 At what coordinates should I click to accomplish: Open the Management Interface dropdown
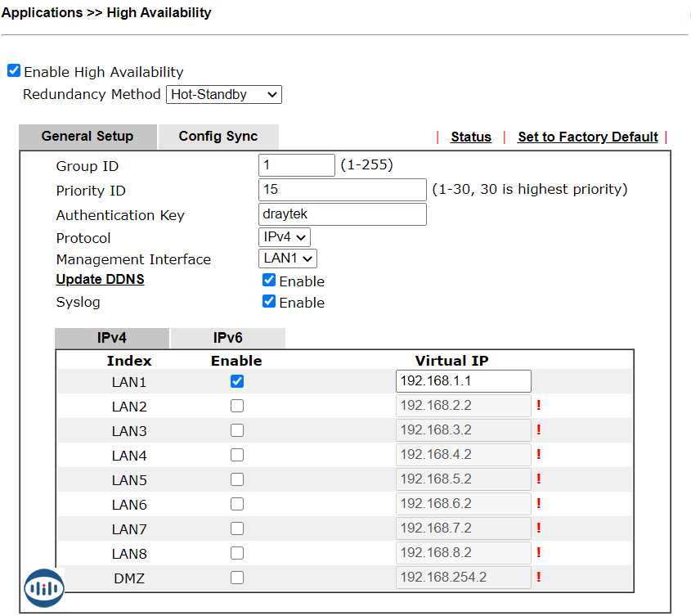[x=287, y=259]
